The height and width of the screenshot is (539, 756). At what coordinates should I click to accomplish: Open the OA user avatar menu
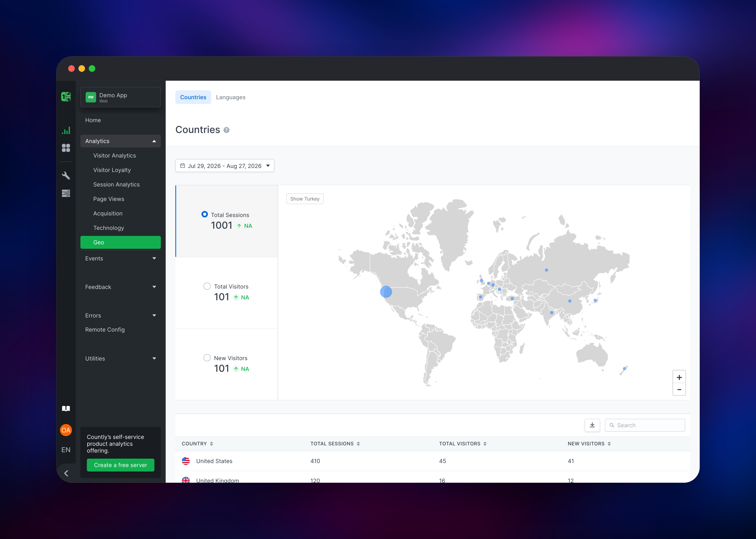click(66, 430)
